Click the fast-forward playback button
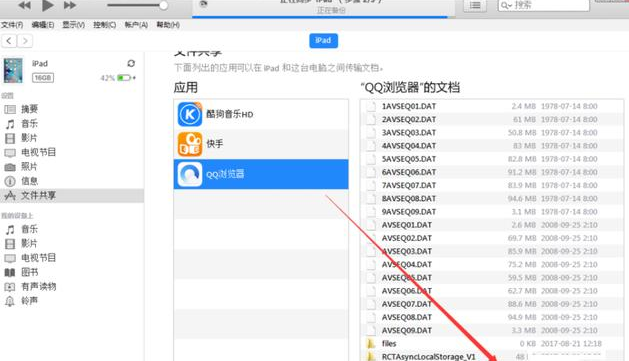This screenshot has width=629, height=361. click(x=70, y=5)
